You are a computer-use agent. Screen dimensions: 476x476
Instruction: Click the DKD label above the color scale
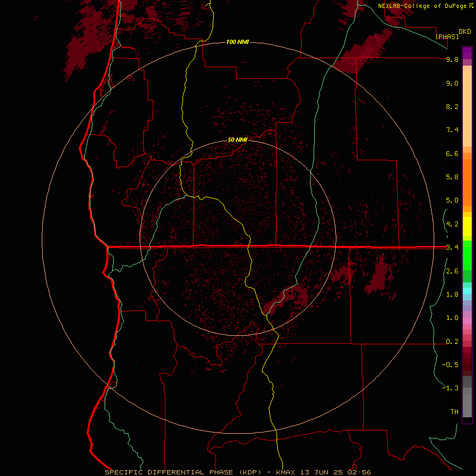[x=465, y=32]
